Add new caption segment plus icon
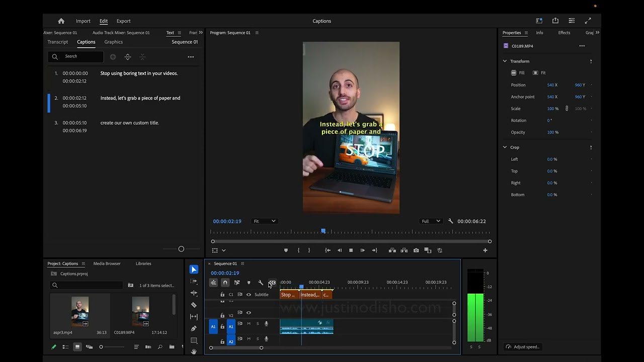644x362 pixels. click(x=113, y=57)
